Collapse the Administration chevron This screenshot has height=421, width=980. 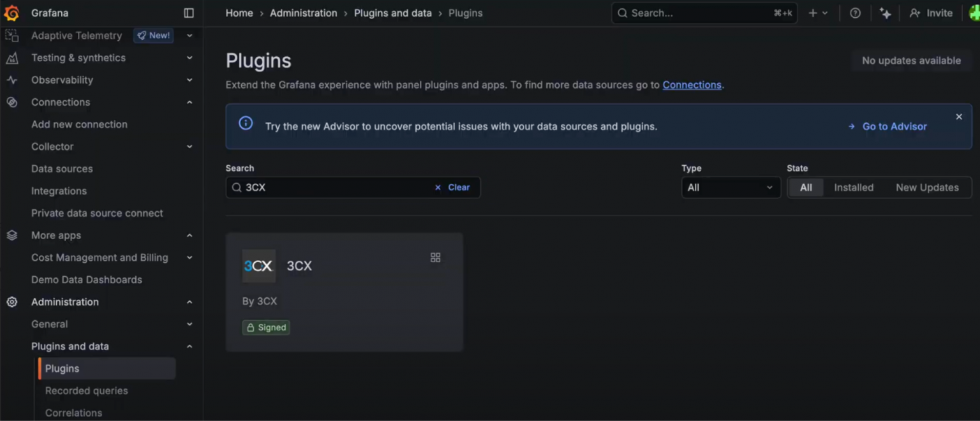click(189, 302)
